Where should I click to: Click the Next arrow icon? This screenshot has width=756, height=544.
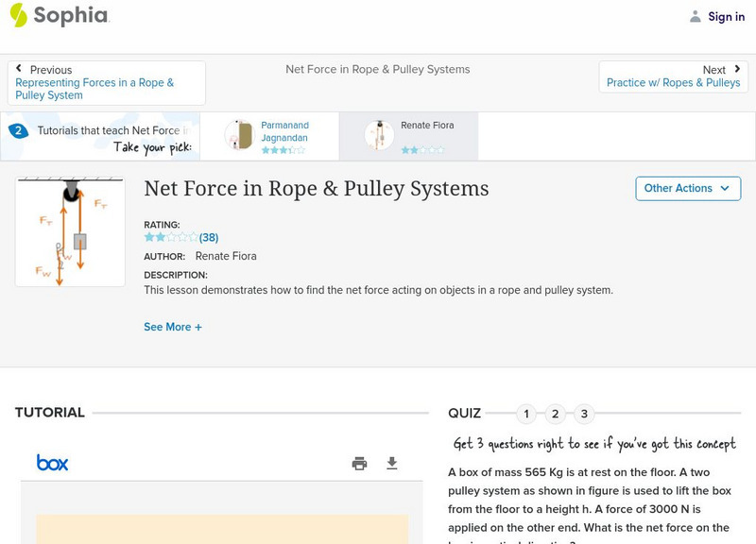click(737, 69)
